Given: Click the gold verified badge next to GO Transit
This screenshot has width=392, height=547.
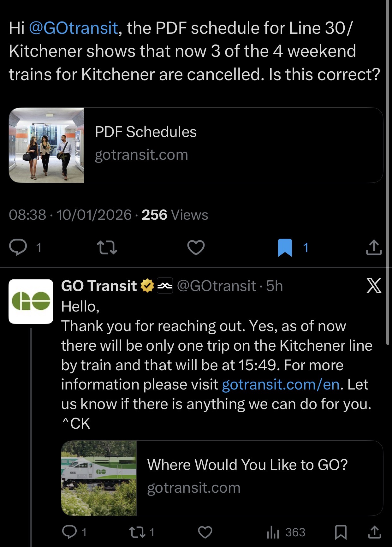Looking at the screenshot, I should click(x=147, y=286).
